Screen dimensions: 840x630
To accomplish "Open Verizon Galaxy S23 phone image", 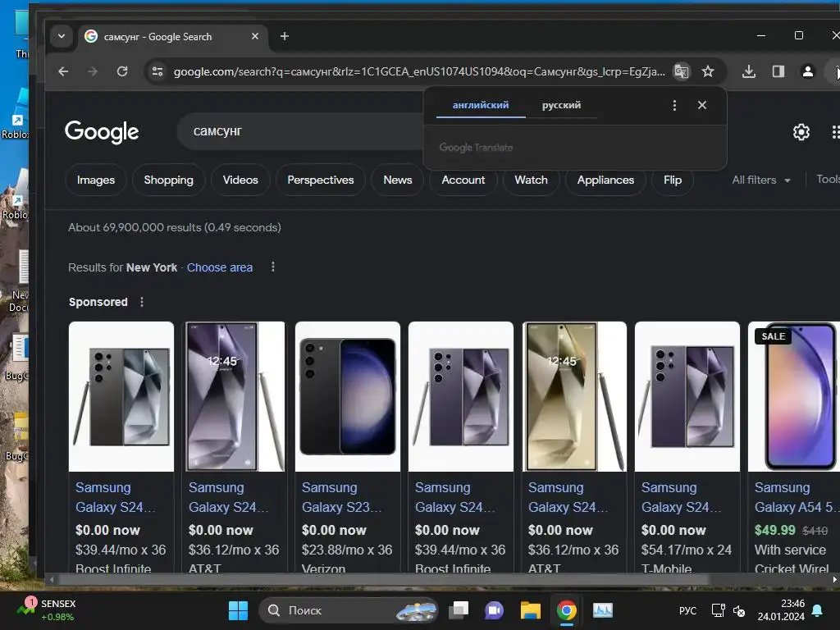I will coord(348,396).
